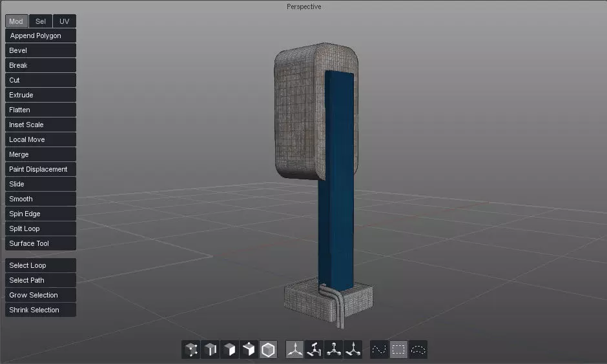Select vertex-face component mode icon
607x364 pixels.
[249, 350]
